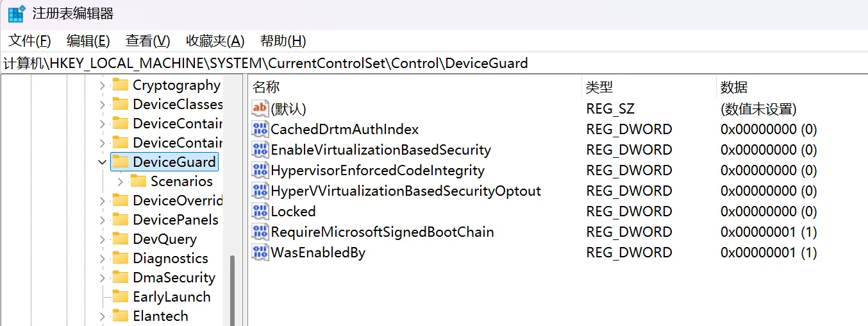Click the DWORD icon beside WasEnabledBy

pyautogui.click(x=260, y=252)
